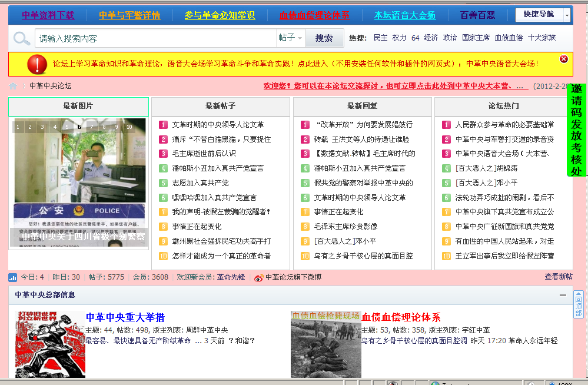This screenshot has height=385, width=588.
Task: Open 血债血偿理论体系 navigation item
Action: (x=315, y=15)
